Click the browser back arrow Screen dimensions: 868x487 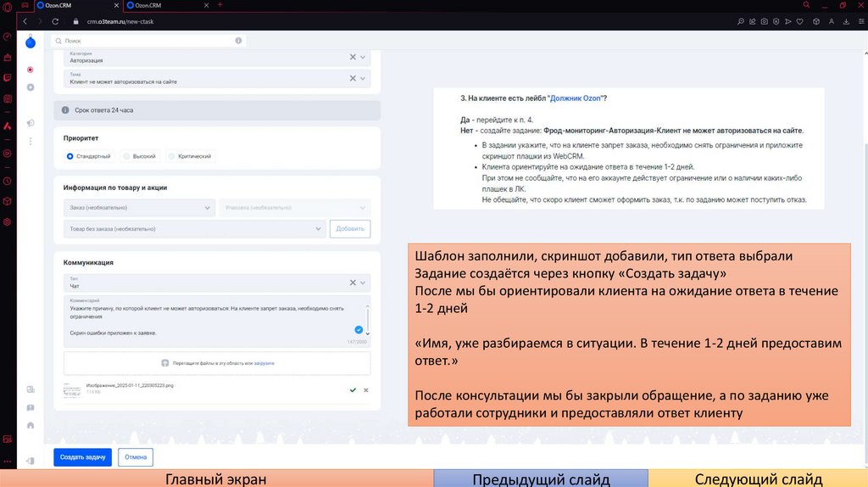point(25,21)
